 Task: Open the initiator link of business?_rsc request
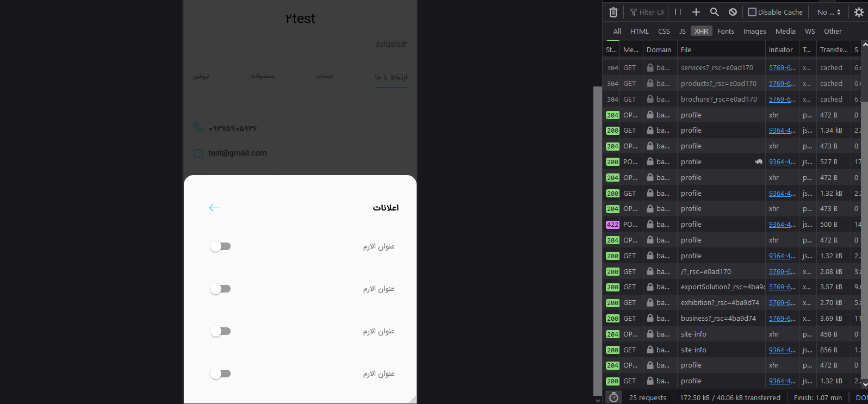pos(782,319)
